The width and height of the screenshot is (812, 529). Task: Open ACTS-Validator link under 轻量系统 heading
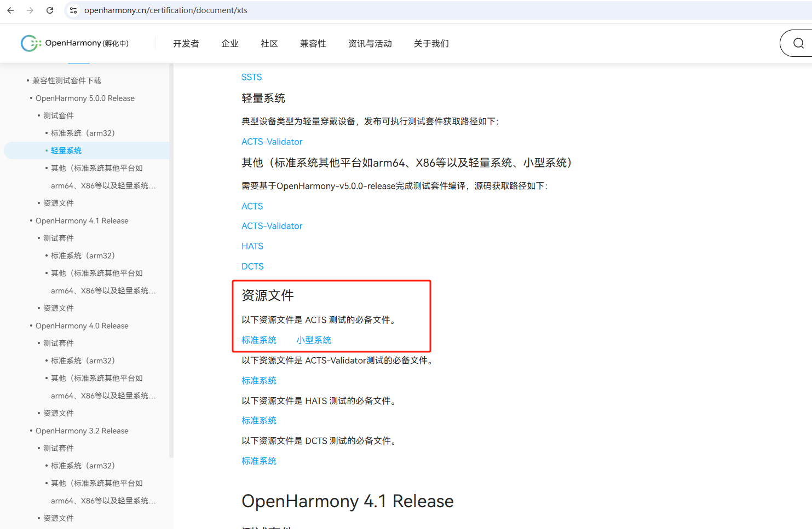click(272, 142)
